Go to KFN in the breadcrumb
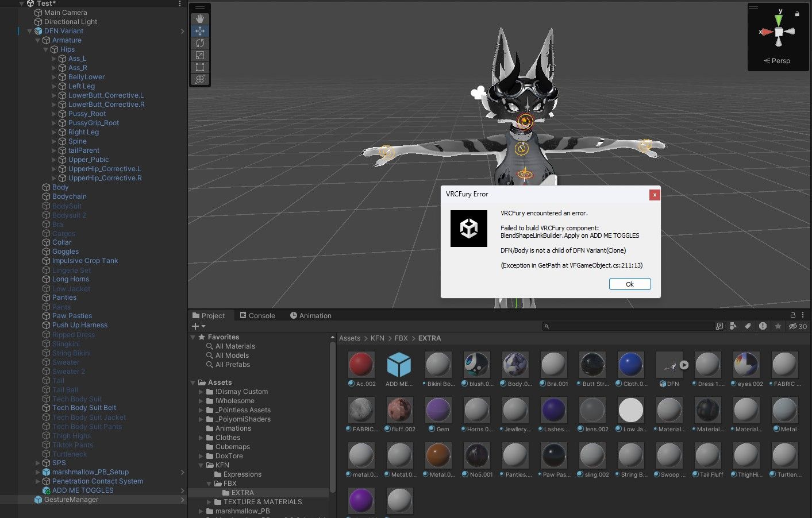 (x=378, y=338)
